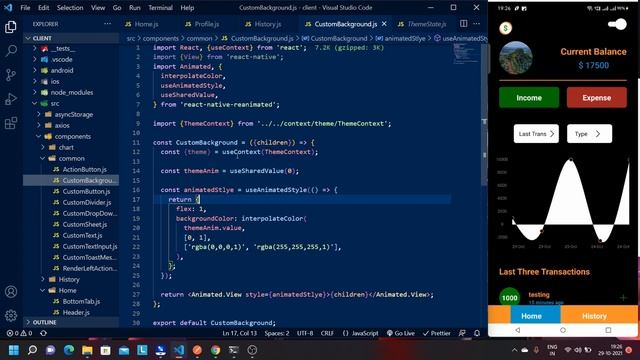Open Windows taskbar search
The width and height of the screenshot is (640, 360).
tap(32, 350)
